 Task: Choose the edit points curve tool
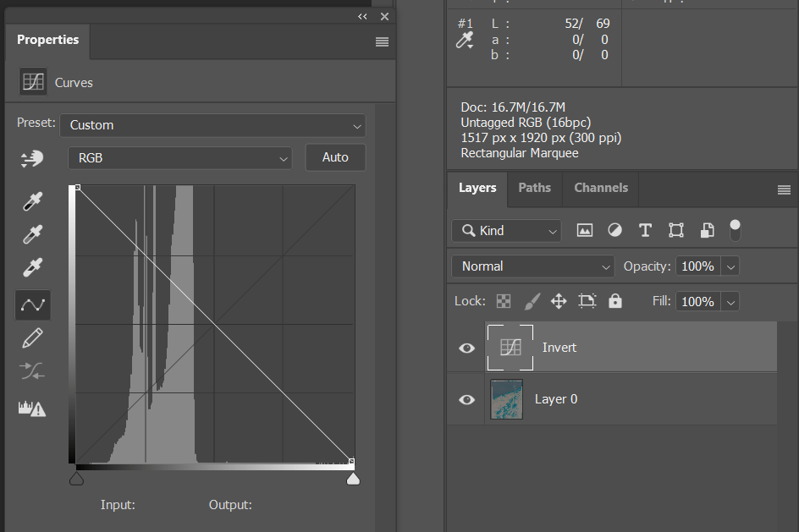coord(32,304)
